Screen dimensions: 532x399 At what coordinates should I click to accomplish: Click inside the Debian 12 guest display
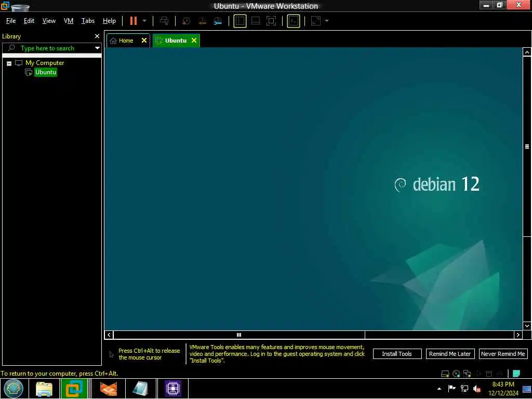pos(313,189)
